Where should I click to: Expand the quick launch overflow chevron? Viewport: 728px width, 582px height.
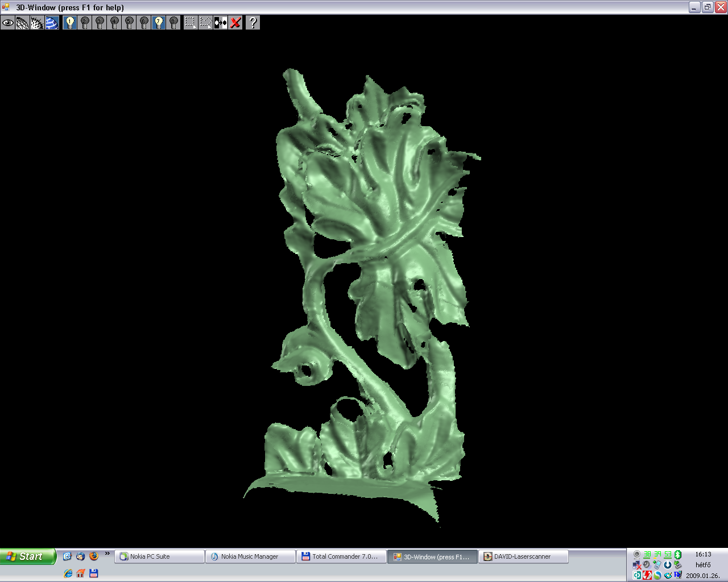(x=107, y=554)
